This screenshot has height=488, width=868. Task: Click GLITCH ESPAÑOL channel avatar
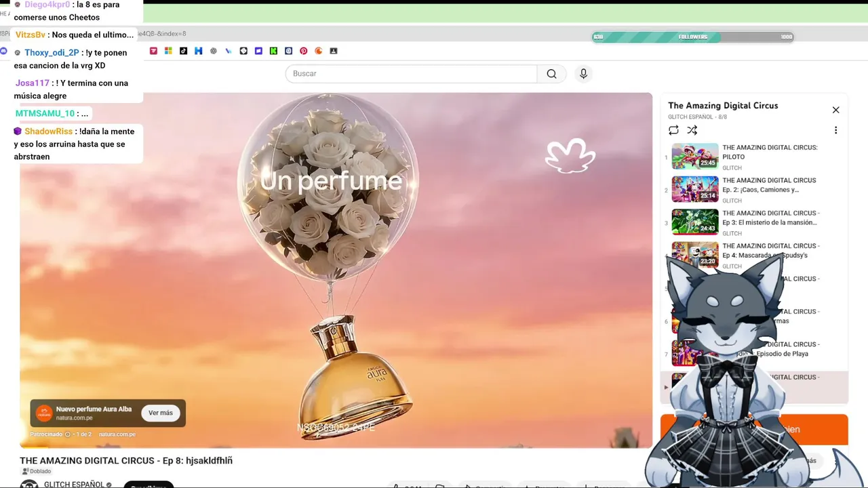click(x=29, y=484)
